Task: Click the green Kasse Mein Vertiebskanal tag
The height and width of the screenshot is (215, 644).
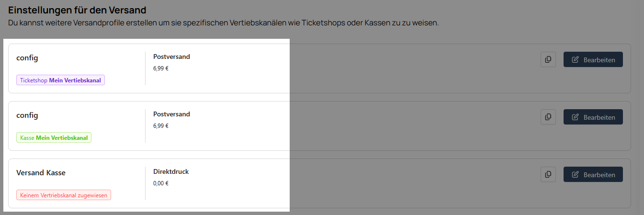Action: (54, 138)
